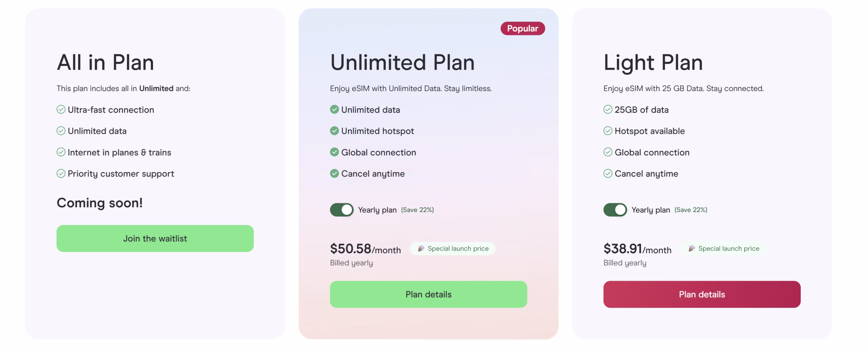The width and height of the screenshot is (868, 351).
Task: Select the checkmark beside Internet in planes & trains
Action: click(61, 152)
